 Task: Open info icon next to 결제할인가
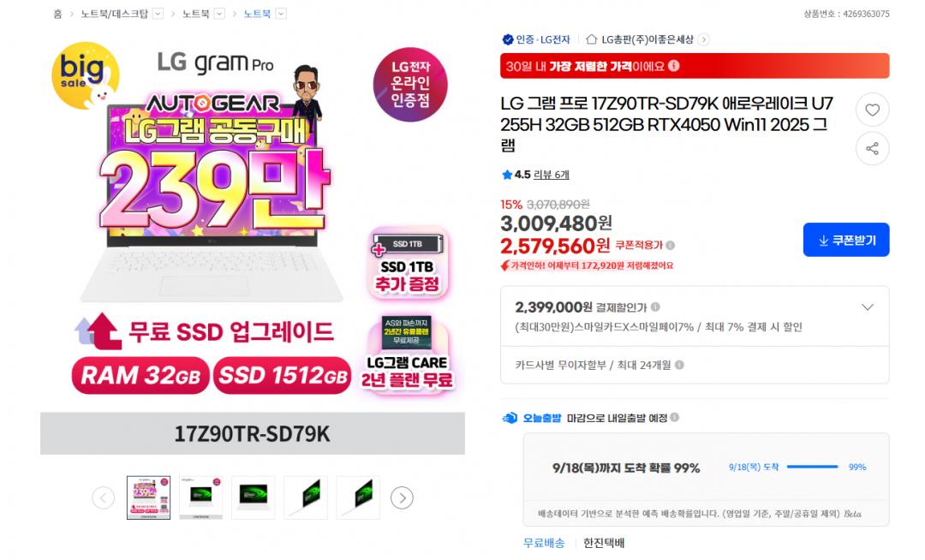point(655,307)
